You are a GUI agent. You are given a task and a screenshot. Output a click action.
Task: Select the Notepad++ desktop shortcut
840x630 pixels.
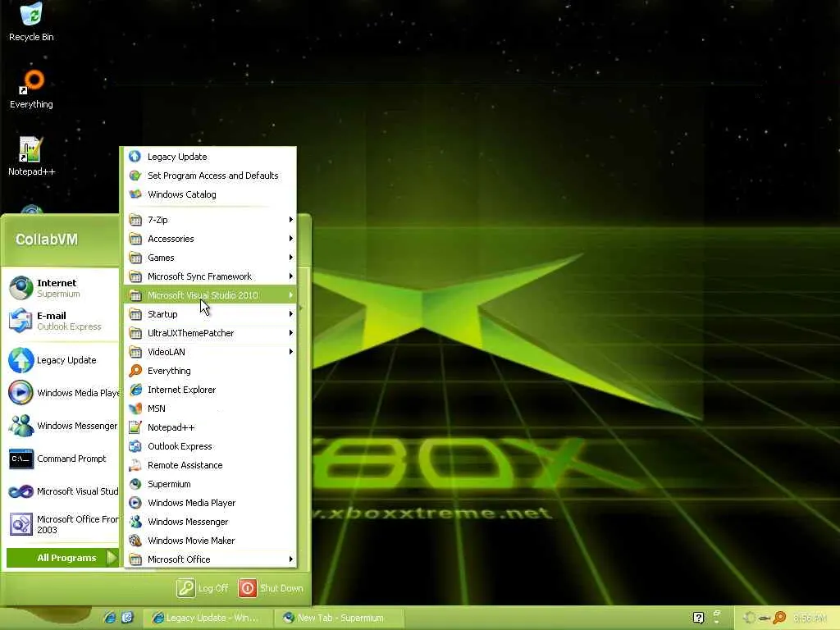pyautogui.click(x=31, y=156)
